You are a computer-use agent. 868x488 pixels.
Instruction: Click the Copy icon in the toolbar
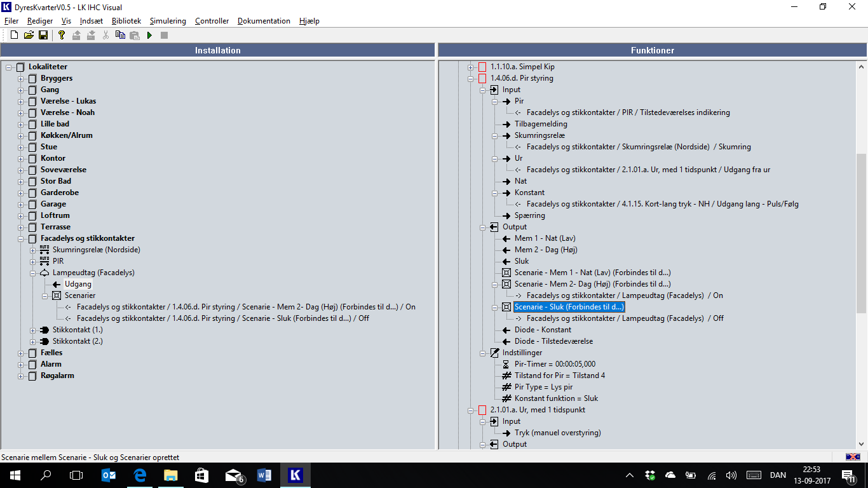(120, 35)
